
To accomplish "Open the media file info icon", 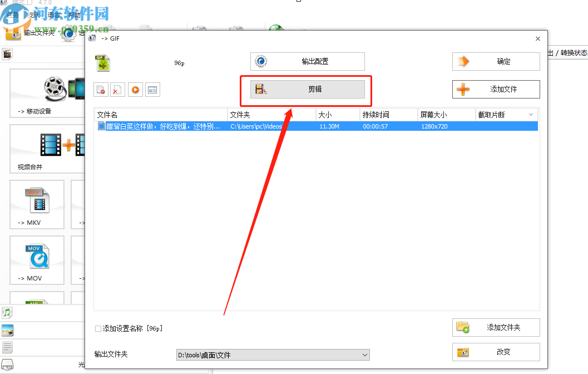I will point(152,90).
